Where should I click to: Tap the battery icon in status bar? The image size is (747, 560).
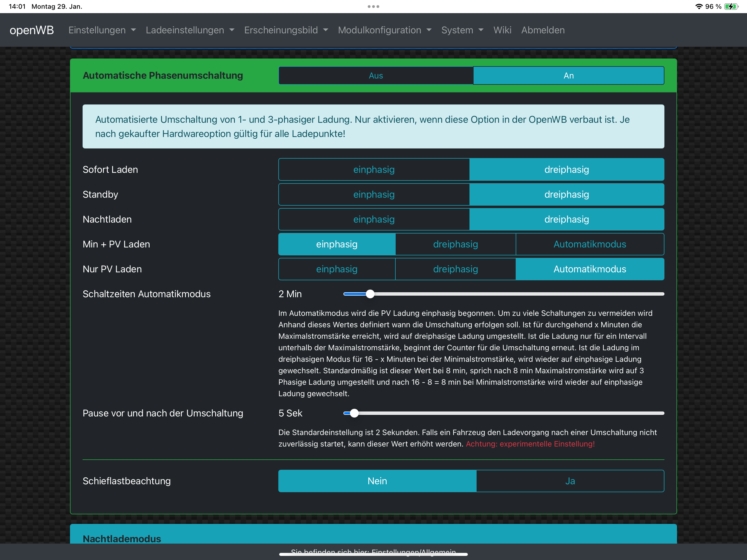click(731, 6)
